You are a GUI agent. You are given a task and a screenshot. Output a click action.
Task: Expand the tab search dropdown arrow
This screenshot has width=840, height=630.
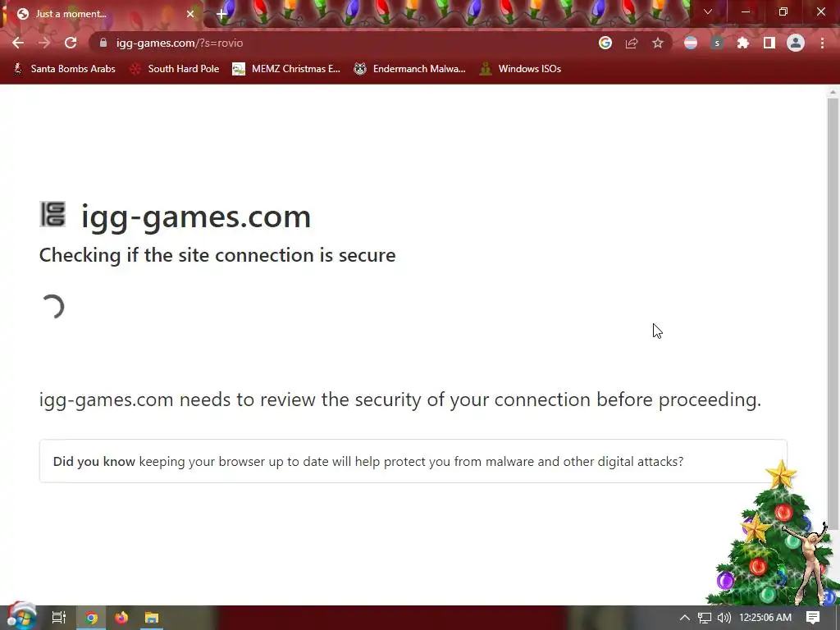708,11
